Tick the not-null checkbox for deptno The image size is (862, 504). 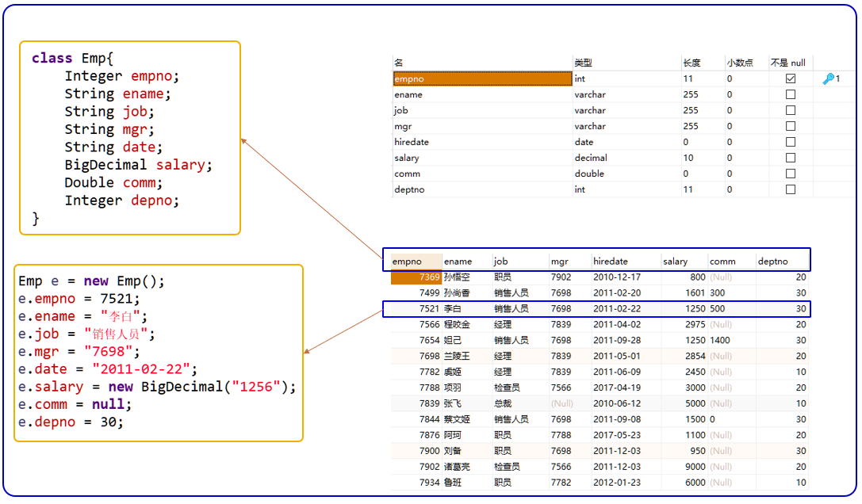click(x=791, y=189)
